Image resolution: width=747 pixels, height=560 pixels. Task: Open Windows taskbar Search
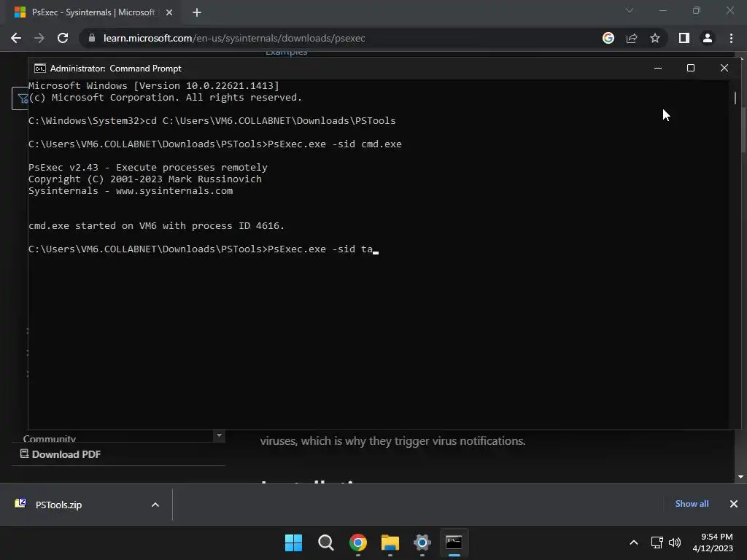point(326,542)
